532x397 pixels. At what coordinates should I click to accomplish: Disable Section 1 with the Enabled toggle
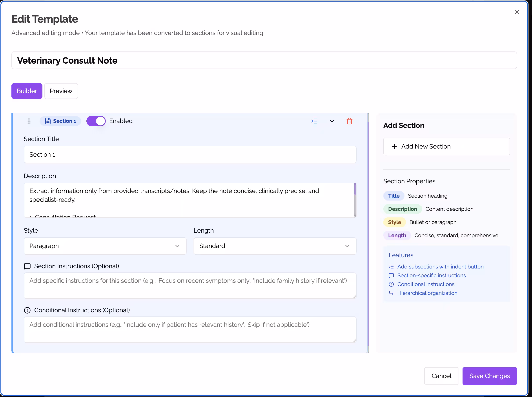(96, 121)
